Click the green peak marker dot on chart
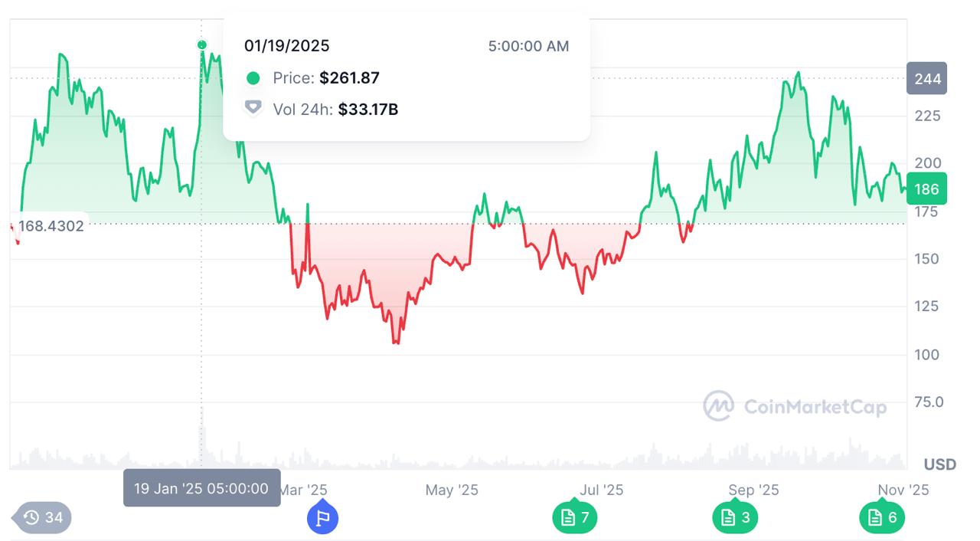This screenshot has width=980, height=541. [x=202, y=45]
